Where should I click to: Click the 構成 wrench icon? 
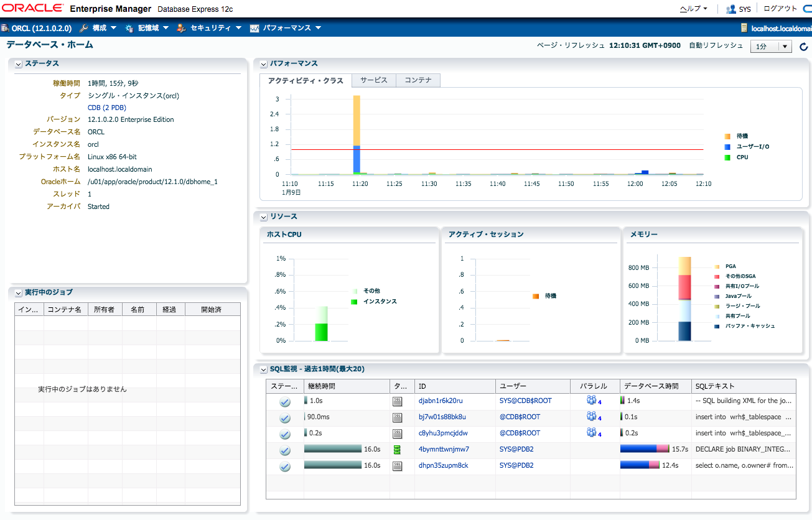pos(83,28)
